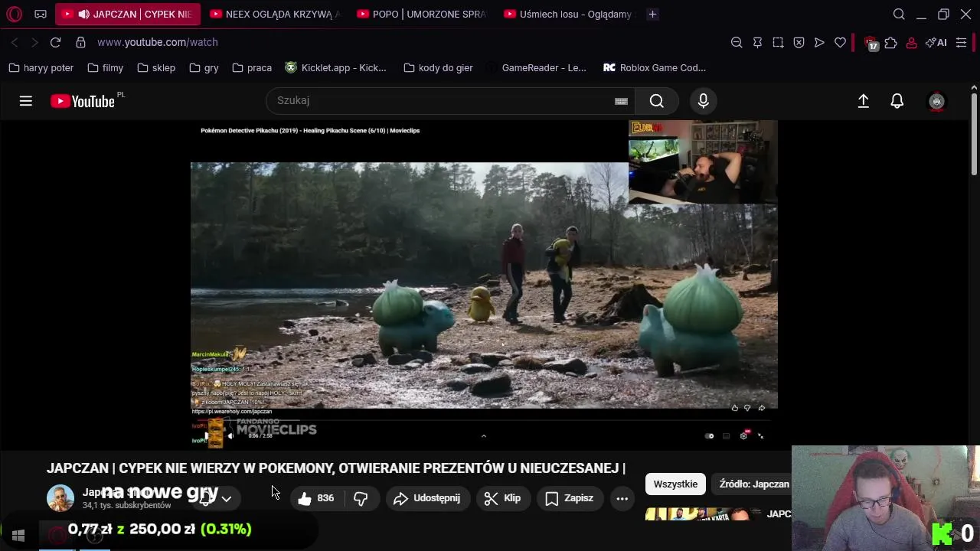Open the extensions puzzle piece icon
Image resolution: width=980 pixels, height=551 pixels.
click(890, 42)
